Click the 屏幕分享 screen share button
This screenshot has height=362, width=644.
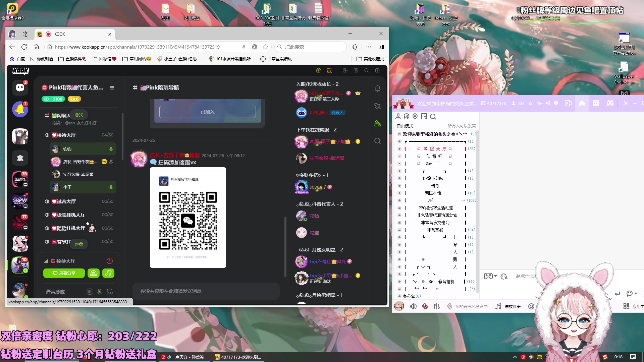click(x=64, y=273)
